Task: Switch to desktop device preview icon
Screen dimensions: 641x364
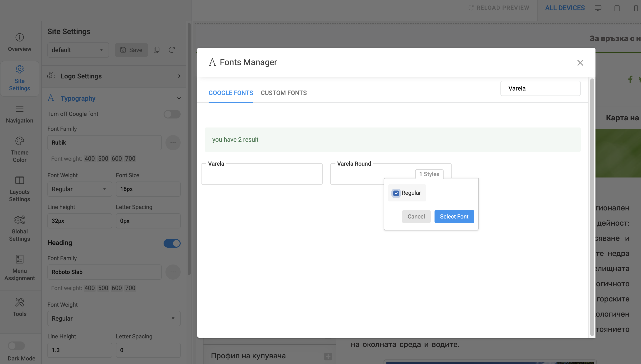Action: pos(598,8)
